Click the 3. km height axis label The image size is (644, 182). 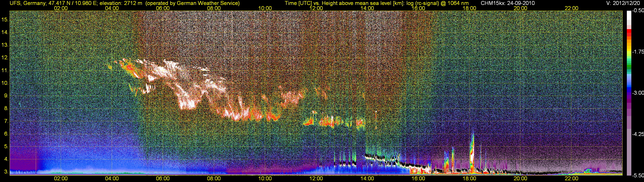coord(6,172)
